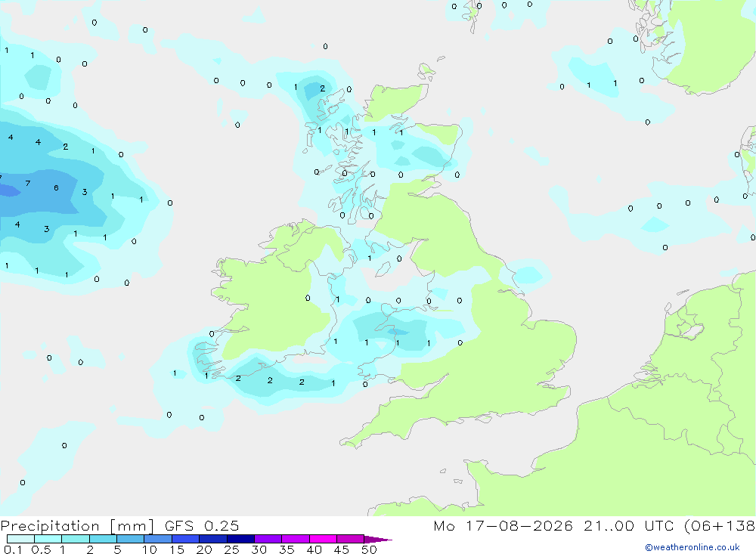Image resolution: width=756 pixels, height=554 pixels.
Task: Click the '7' precipitation value on map
Action: (x=27, y=183)
